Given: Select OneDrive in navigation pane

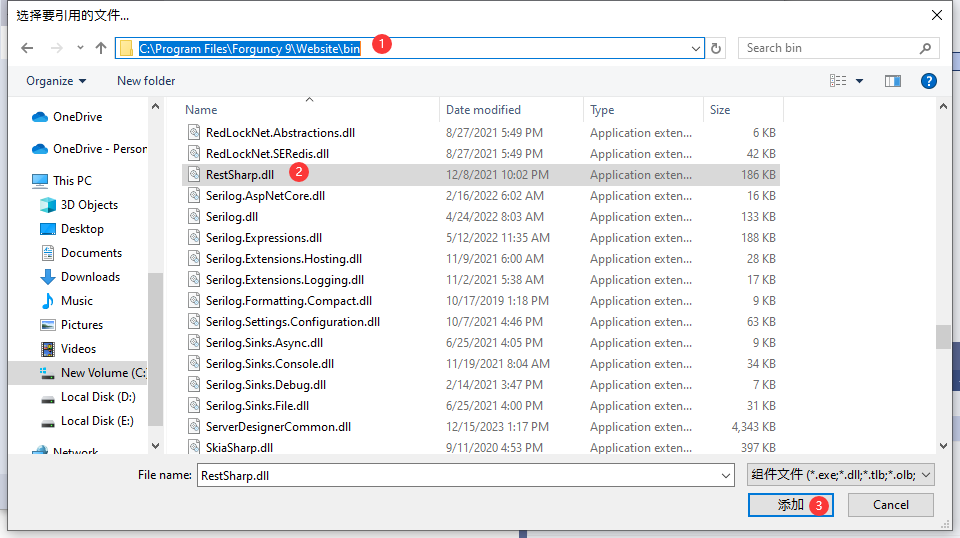Looking at the screenshot, I should tap(78, 117).
